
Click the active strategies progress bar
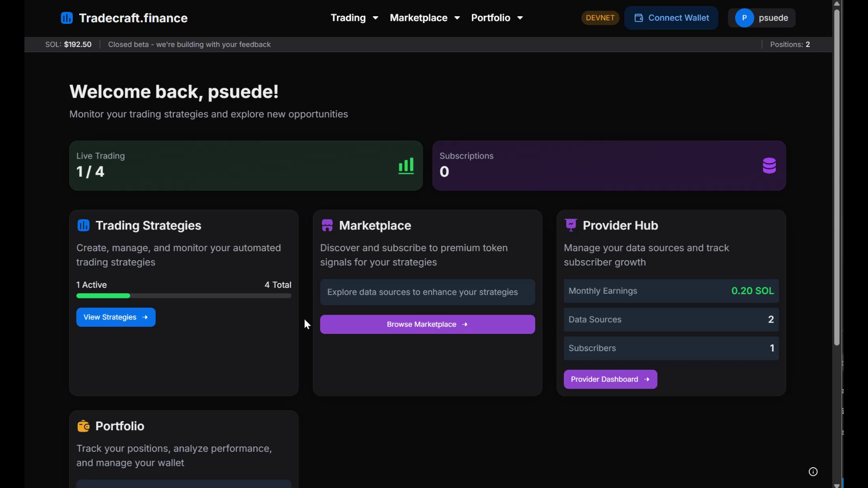[184, 296]
